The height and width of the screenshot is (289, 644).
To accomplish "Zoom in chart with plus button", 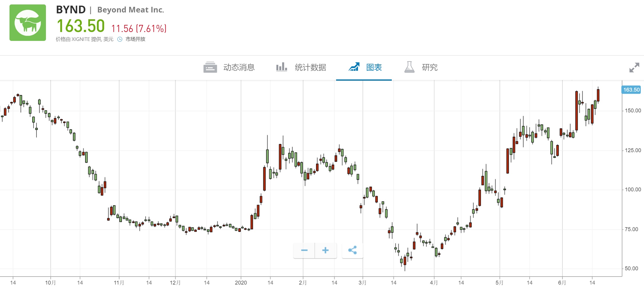I will pos(325,250).
